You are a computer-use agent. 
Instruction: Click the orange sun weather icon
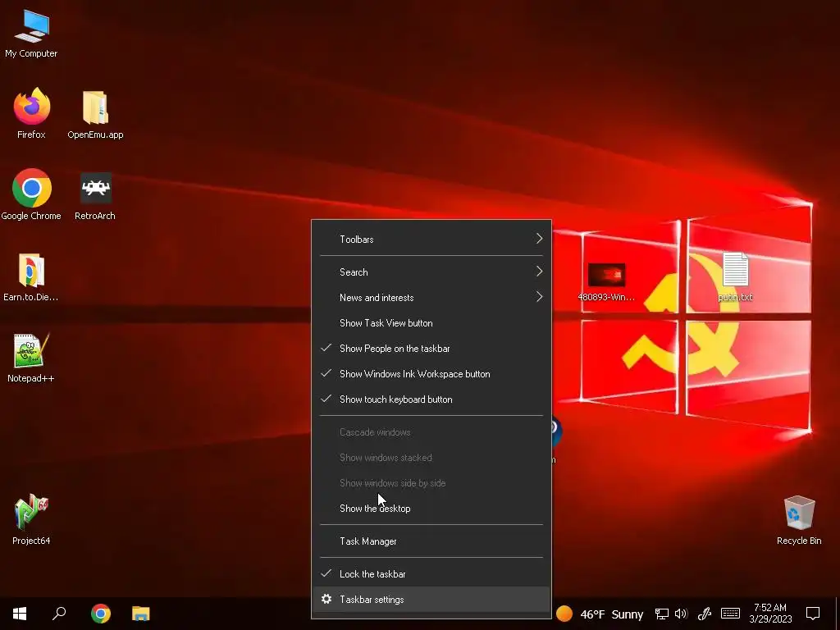(x=564, y=614)
